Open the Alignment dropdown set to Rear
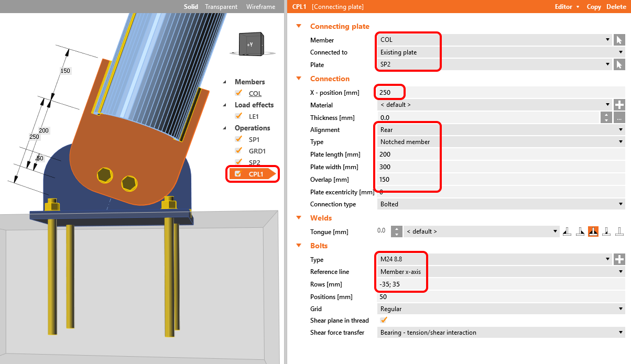Viewport: 631px width, 364px height. [x=501, y=130]
